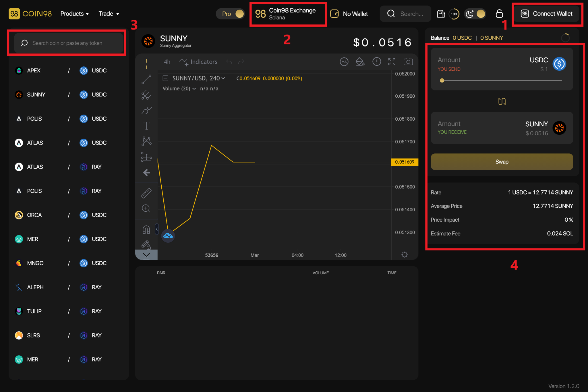Open the chart color fill settings

pos(360,62)
